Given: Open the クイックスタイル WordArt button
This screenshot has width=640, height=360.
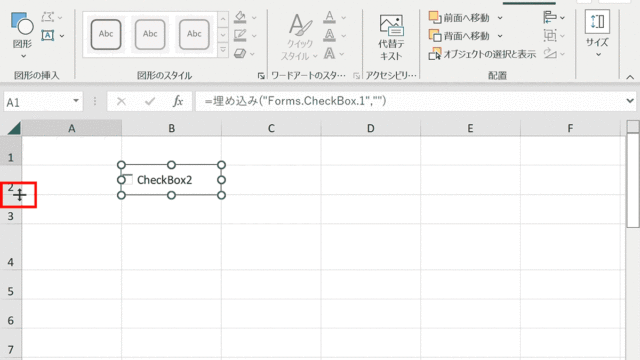Looking at the screenshot, I should pos(300,37).
